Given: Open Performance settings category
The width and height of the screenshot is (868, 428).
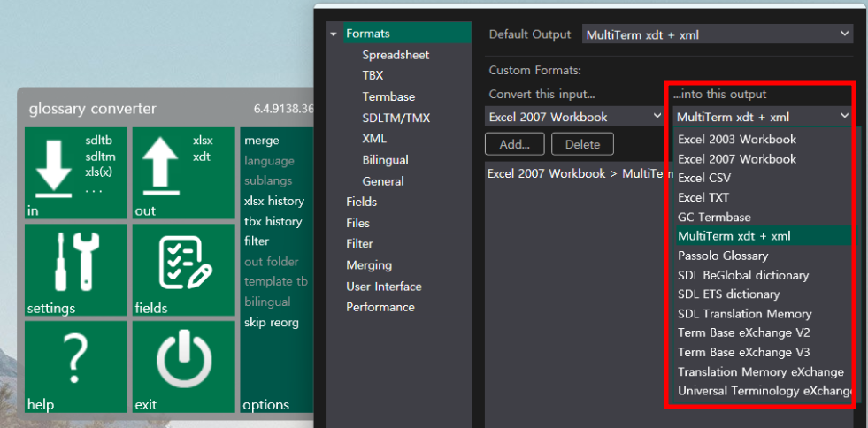Looking at the screenshot, I should pos(380,307).
